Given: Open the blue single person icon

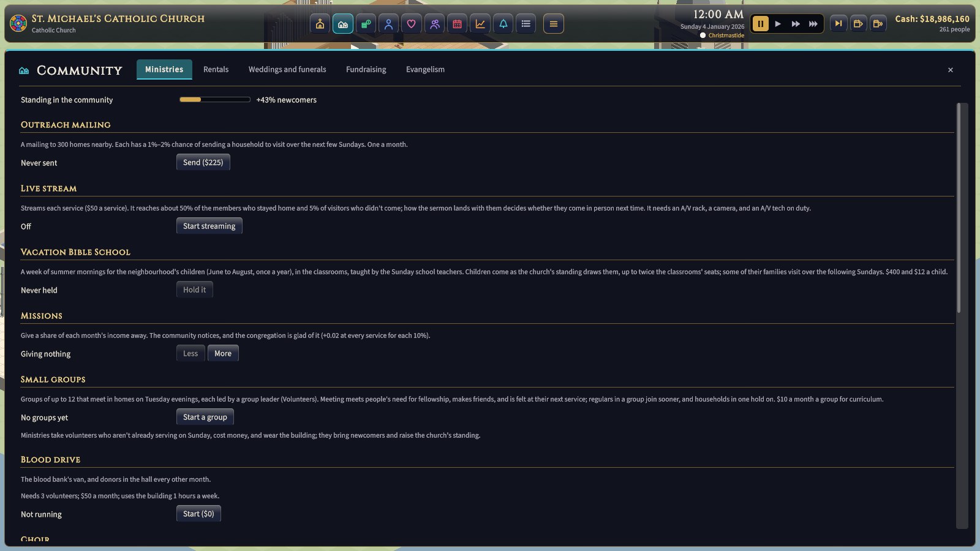Looking at the screenshot, I should tap(388, 24).
